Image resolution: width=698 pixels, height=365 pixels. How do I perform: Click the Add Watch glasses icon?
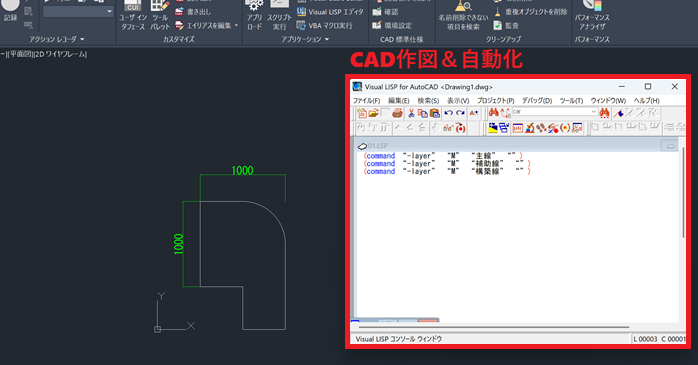tap(448, 128)
